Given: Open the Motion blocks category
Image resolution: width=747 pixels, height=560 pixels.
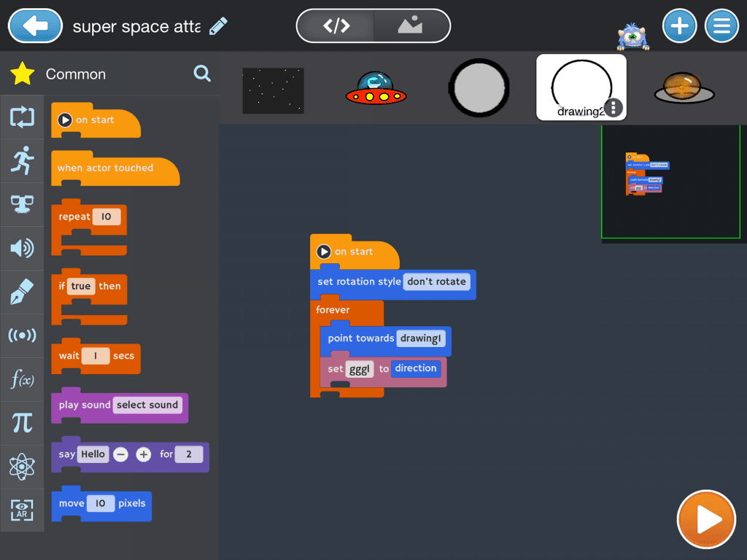Looking at the screenshot, I should click(x=23, y=161).
